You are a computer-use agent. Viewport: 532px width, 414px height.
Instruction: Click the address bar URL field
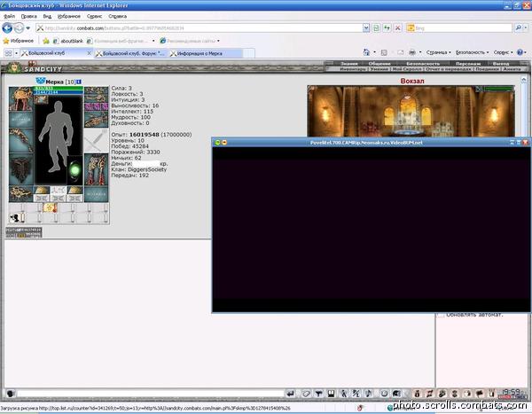click(199, 28)
